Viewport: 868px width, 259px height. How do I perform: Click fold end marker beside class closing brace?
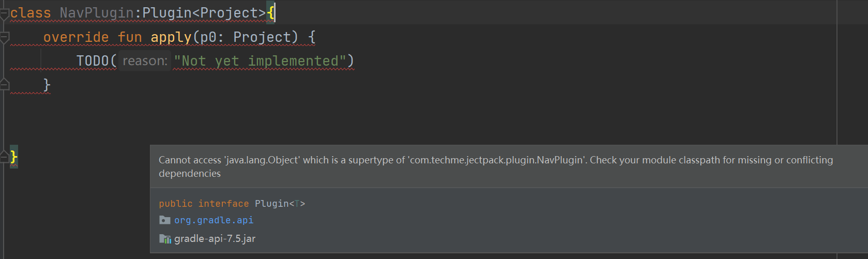4,157
